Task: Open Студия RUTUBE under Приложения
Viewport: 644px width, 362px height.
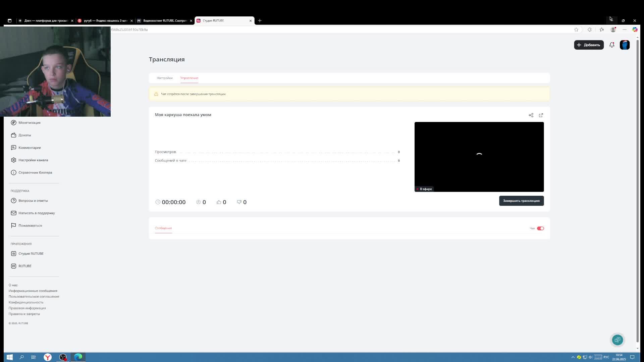Action: tap(31, 253)
